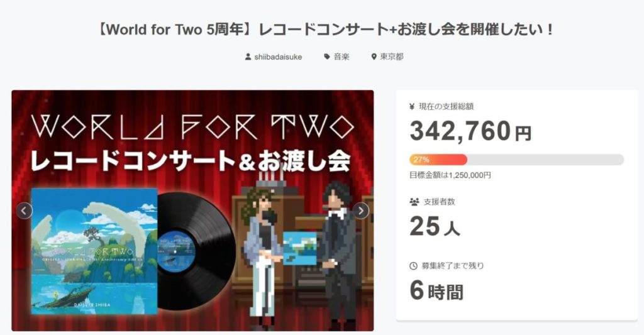Click the project title heading text
This screenshot has width=644, height=335.
[x=326, y=30]
